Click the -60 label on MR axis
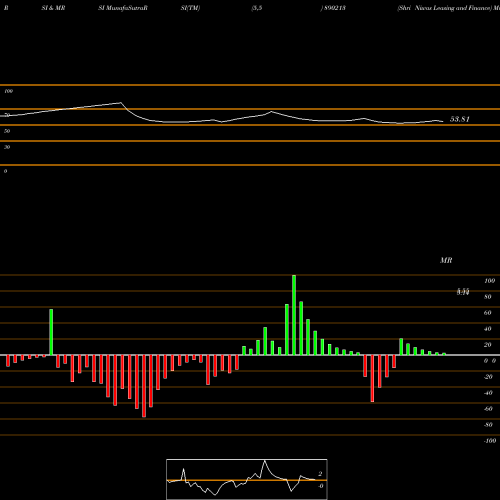500x500 pixels. [x=488, y=409]
